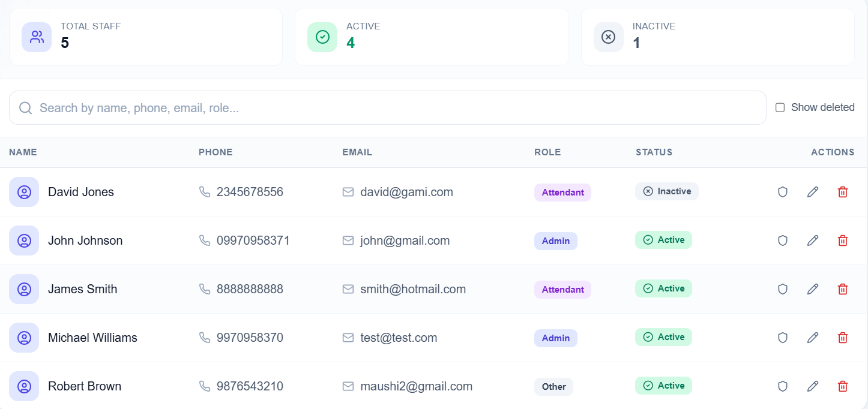Toggle David Jones's Inactive status badge
The width and height of the screenshot is (868, 409).
(666, 191)
